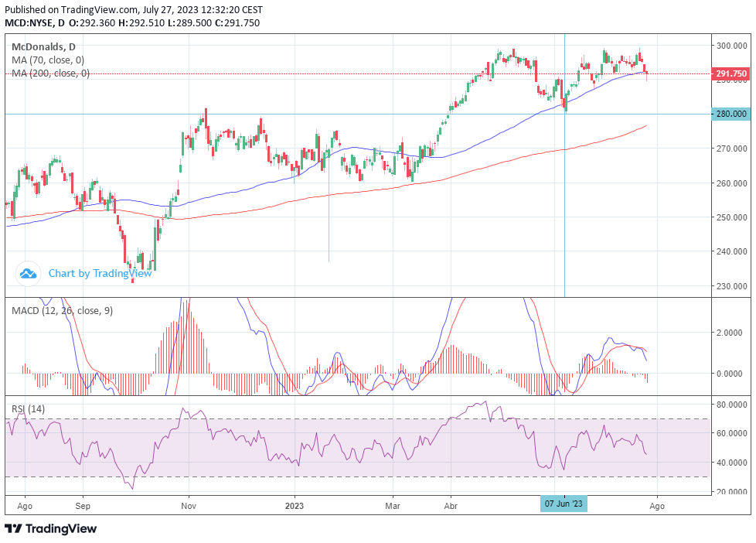This screenshot has width=756, height=543.
Task: Click the O:292.360 open value in header
Action: click(92, 22)
